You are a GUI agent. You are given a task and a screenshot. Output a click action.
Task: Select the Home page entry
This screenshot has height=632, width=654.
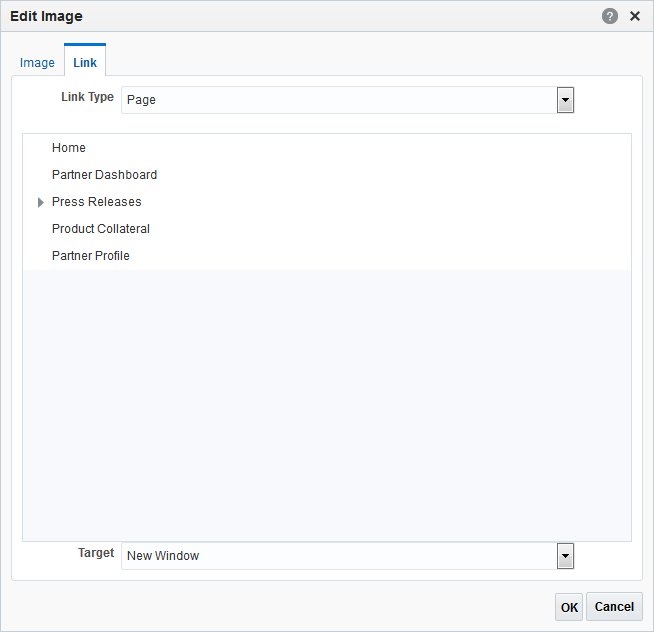pyautogui.click(x=68, y=148)
